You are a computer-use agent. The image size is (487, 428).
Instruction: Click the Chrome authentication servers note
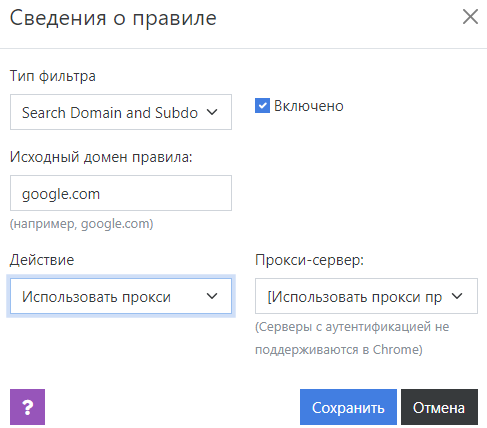click(x=352, y=338)
